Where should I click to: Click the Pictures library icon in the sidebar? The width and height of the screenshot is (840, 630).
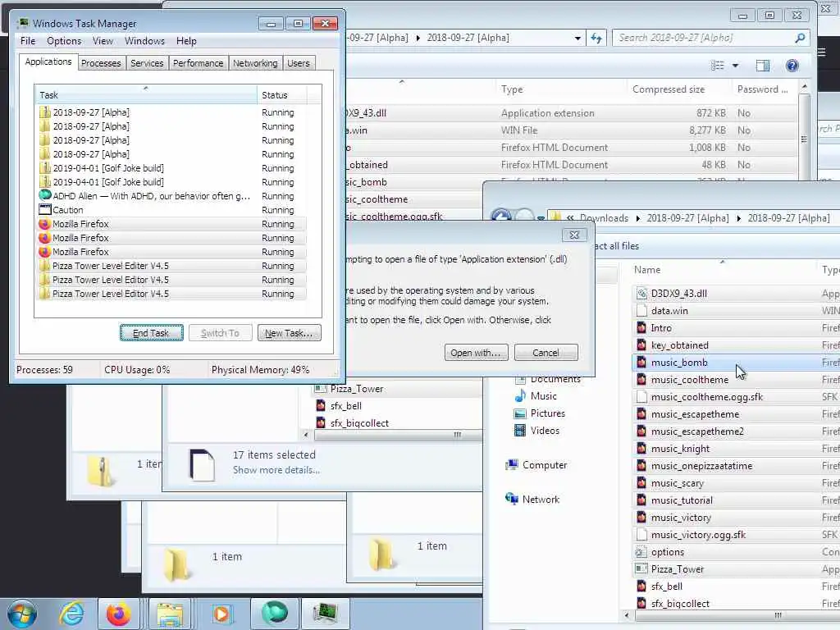click(519, 413)
